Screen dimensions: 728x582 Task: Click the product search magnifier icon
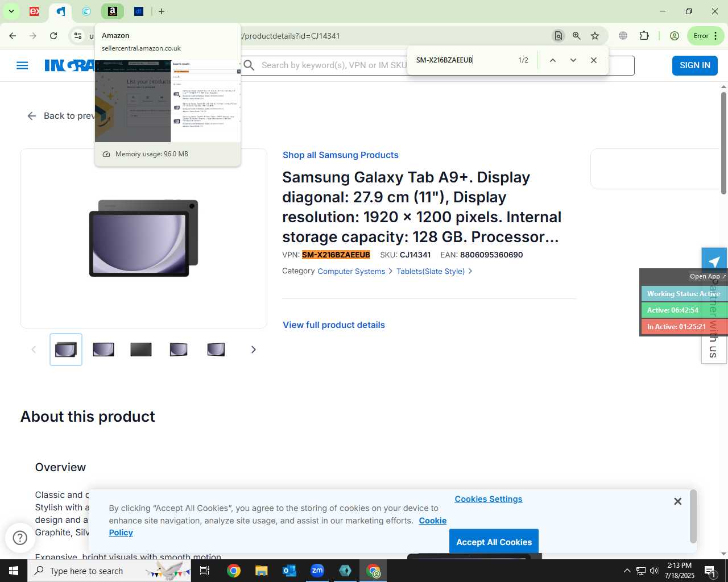[249, 65]
